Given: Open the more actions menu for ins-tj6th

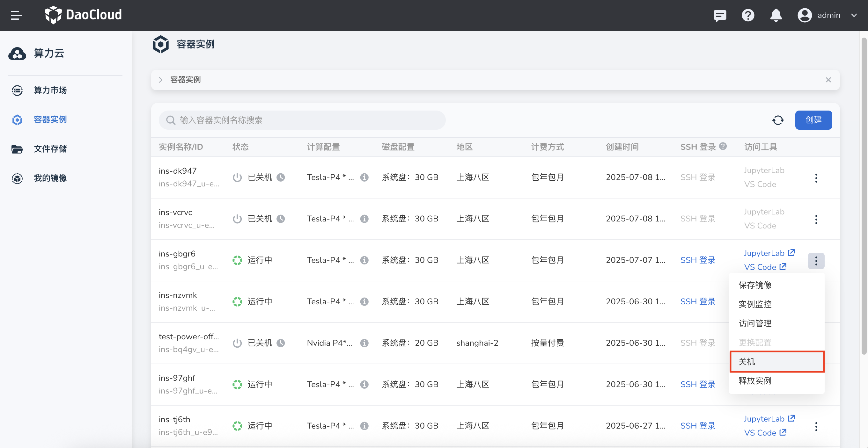Looking at the screenshot, I should (x=816, y=426).
